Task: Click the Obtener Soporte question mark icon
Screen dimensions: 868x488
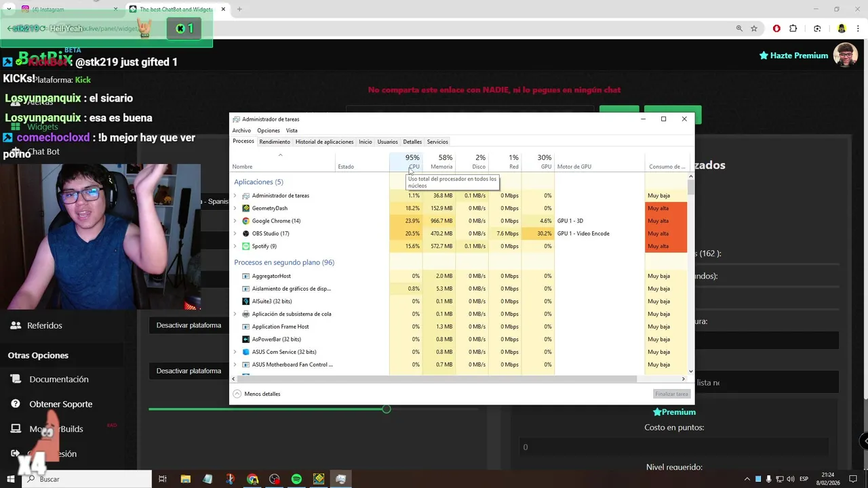Action: [16, 404]
